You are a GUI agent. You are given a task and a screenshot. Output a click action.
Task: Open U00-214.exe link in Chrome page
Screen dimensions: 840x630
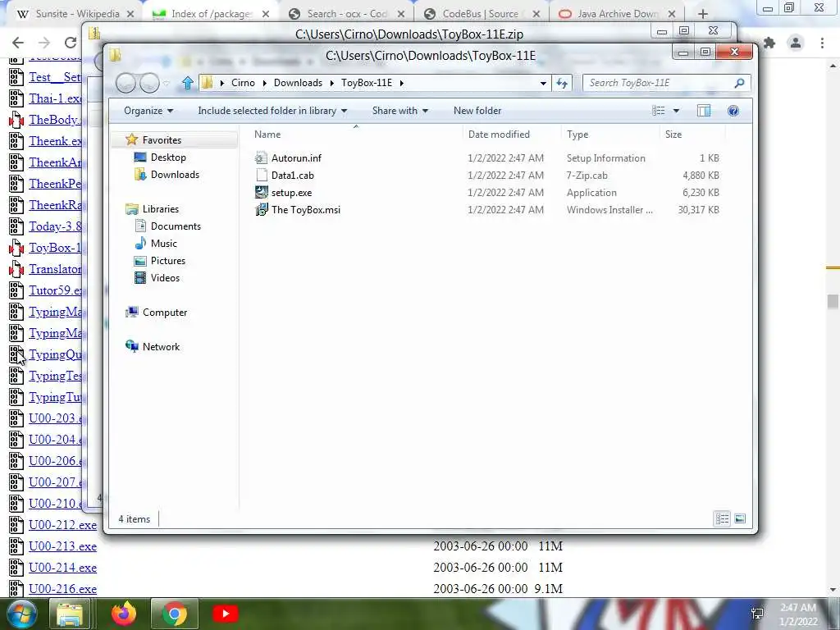point(62,568)
